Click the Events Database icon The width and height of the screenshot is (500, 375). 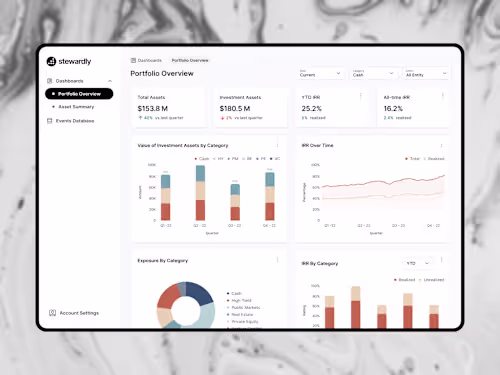50,121
